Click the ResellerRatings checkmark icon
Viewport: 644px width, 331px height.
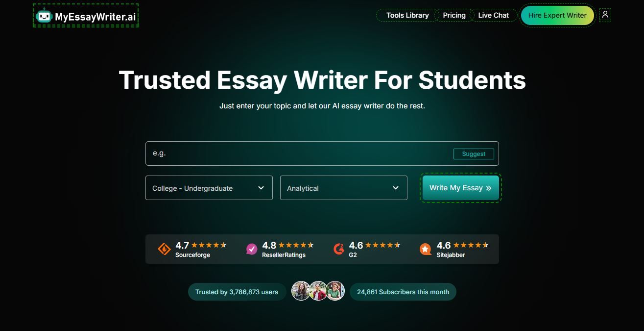pyautogui.click(x=252, y=249)
